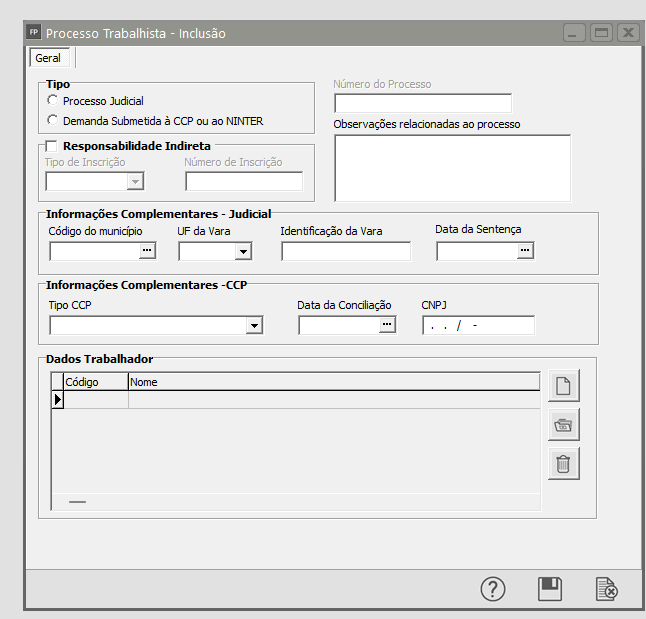The height and width of the screenshot is (619, 646).
Task: Select the Processo Judicial radio option
Action: coord(53,101)
